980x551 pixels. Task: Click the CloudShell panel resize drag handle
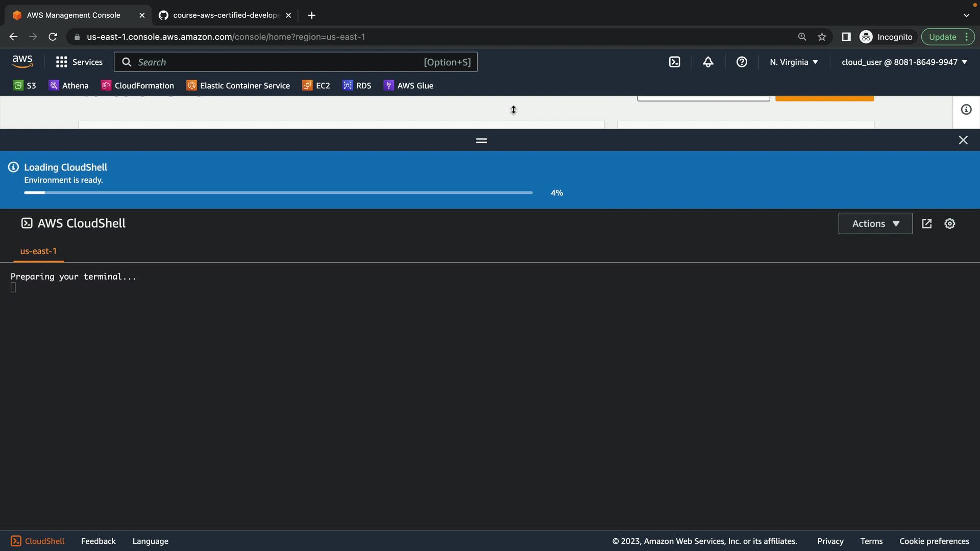coord(481,140)
